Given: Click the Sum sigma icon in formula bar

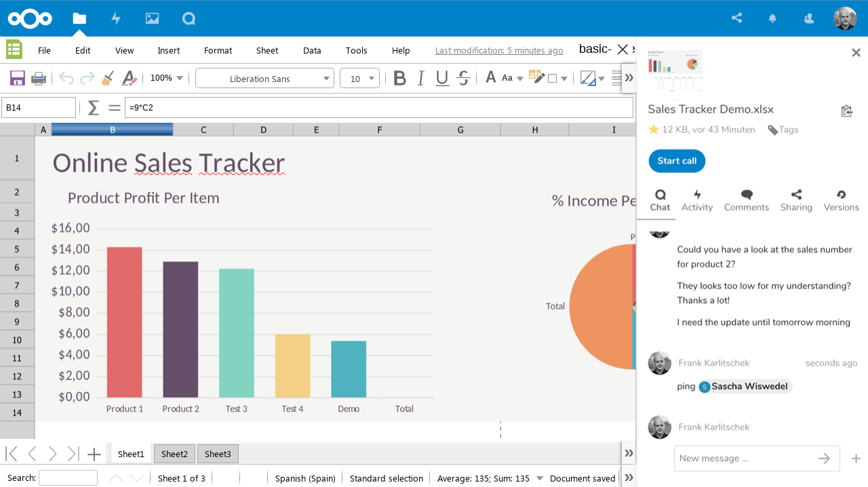Looking at the screenshot, I should click(x=94, y=107).
